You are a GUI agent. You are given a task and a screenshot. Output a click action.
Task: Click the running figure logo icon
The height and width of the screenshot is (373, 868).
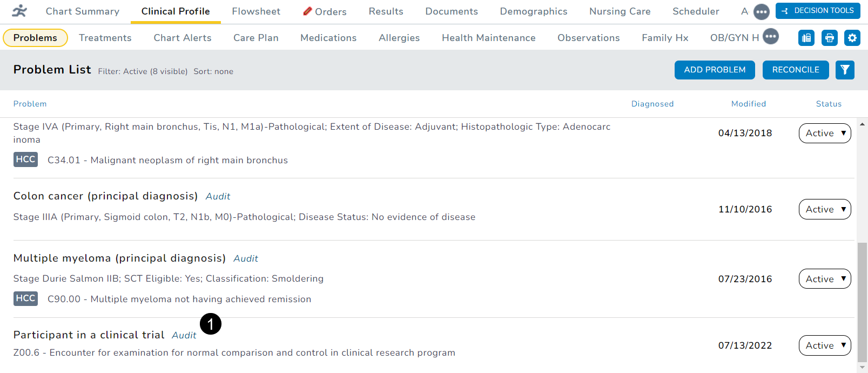tap(20, 11)
